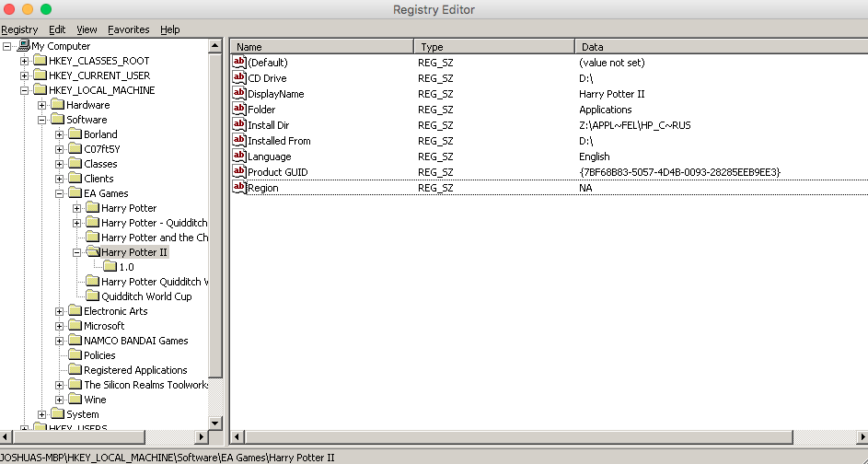Click the string icon for Installed From value
Image resolution: width=868 pixels, height=464 pixels.
point(239,140)
